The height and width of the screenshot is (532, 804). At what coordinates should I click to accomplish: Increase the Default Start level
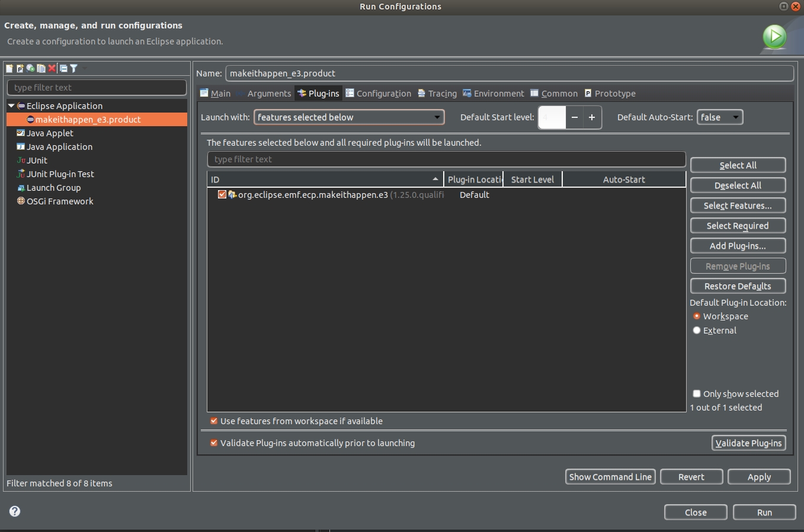[x=592, y=117]
